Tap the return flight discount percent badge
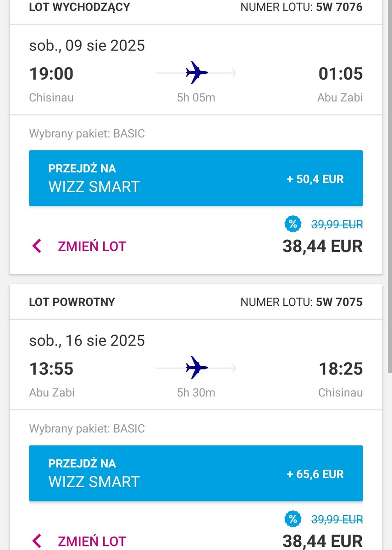392x550 pixels. click(x=293, y=519)
